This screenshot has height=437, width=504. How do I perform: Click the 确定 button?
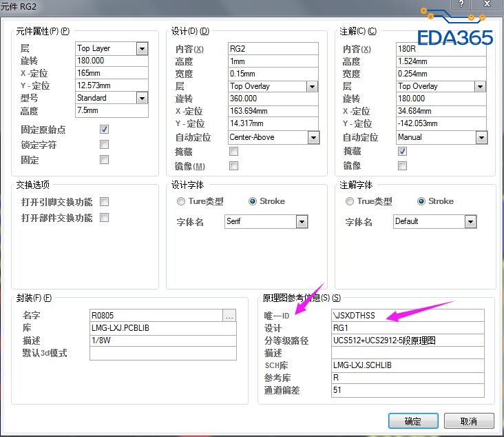click(413, 421)
